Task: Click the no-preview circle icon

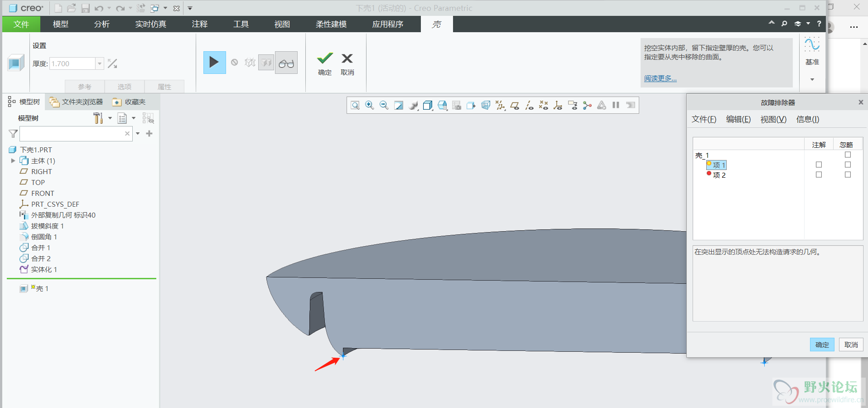Action: point(234,63)
